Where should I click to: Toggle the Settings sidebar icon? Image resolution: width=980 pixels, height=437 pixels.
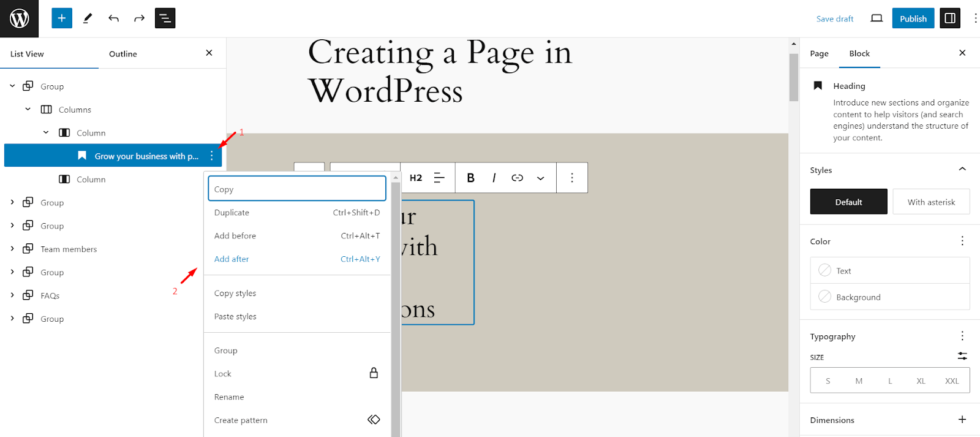(950, 18)
